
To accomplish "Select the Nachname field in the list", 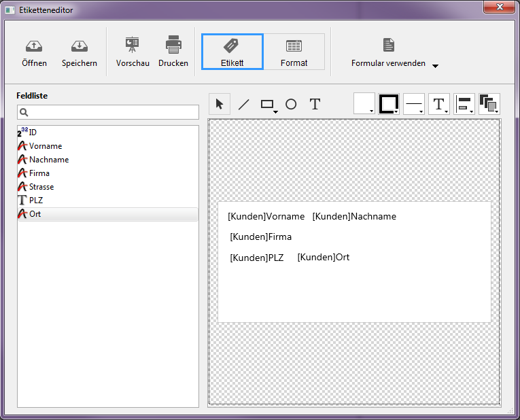I will (x=49, y=160).
